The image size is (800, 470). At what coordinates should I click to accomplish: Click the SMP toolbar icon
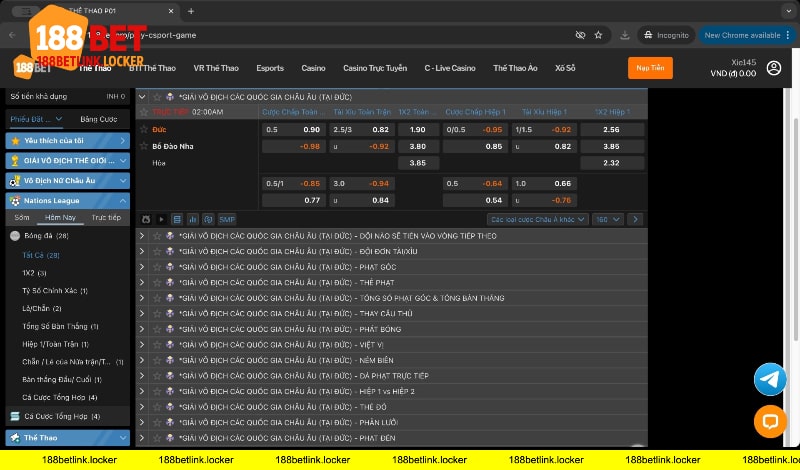(227, 219)
